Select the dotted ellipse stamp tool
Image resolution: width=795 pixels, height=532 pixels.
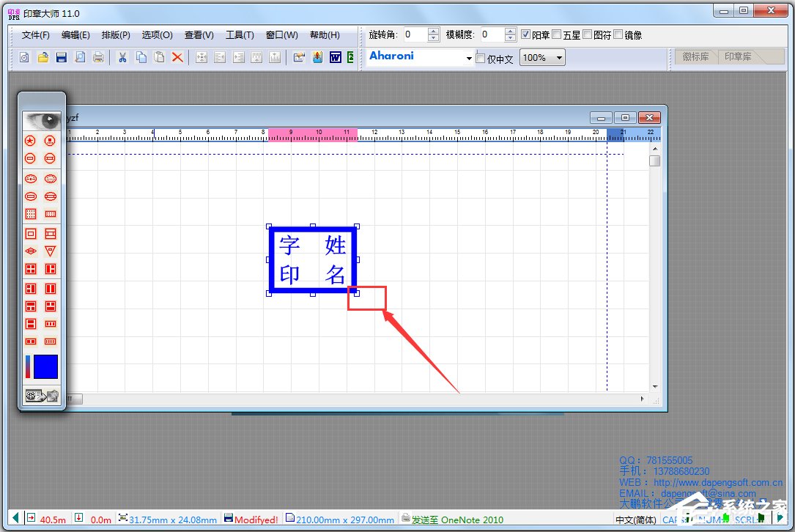(x=51, y=179)
